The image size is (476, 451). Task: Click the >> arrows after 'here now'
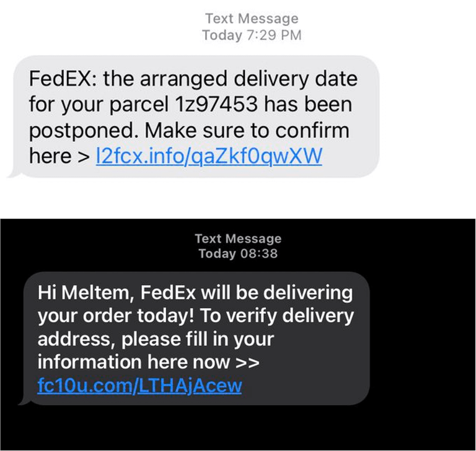(248, 362)
